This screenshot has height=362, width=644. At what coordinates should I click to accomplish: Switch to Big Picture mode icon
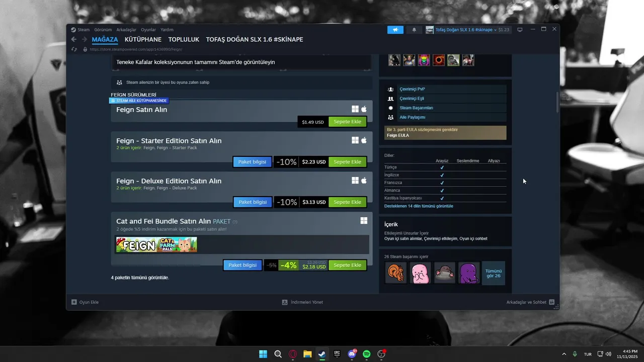point(520,30)
